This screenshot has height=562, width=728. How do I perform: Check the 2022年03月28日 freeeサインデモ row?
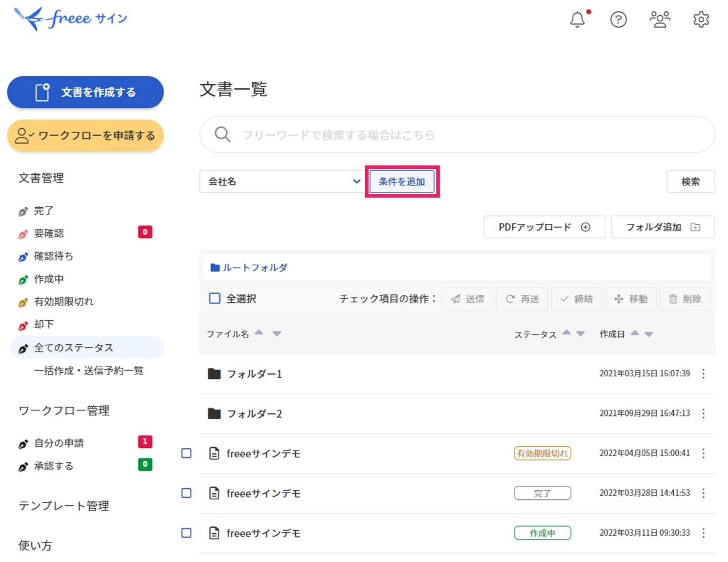click(x=186, y=493)
